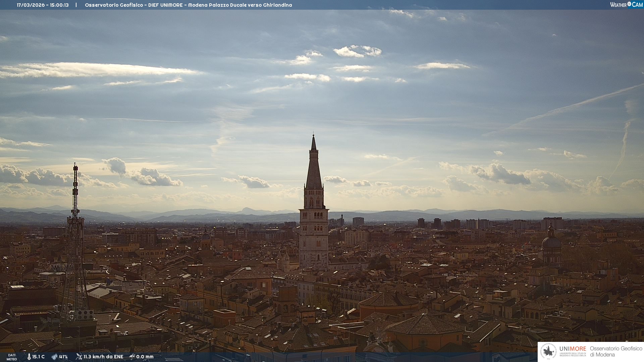Click the 41% humidity value
The image size is (644, 362).
63,357
